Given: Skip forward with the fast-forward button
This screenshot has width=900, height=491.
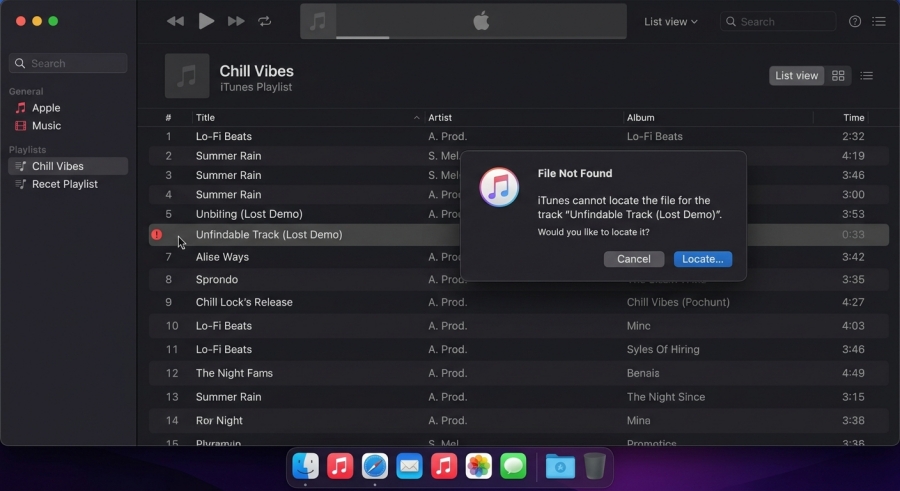Looking at the screenshot, I should click(236, 21).
